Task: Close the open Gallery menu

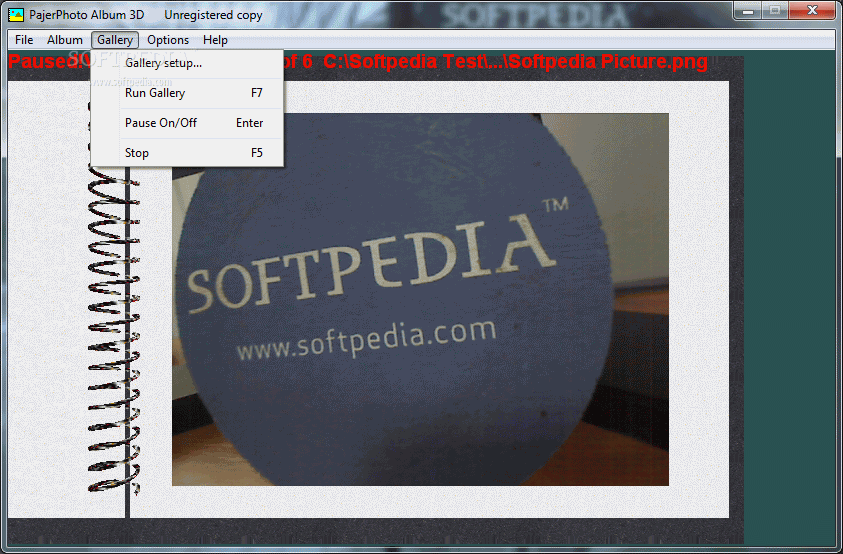Action: [115, 40]
